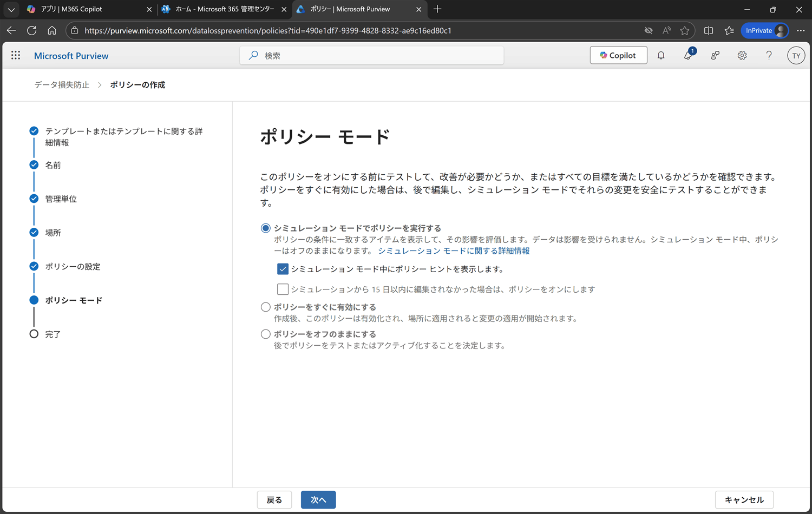Screen dimensions: 812x514
Task: Click the 戻る button
Action: [274, 500]
